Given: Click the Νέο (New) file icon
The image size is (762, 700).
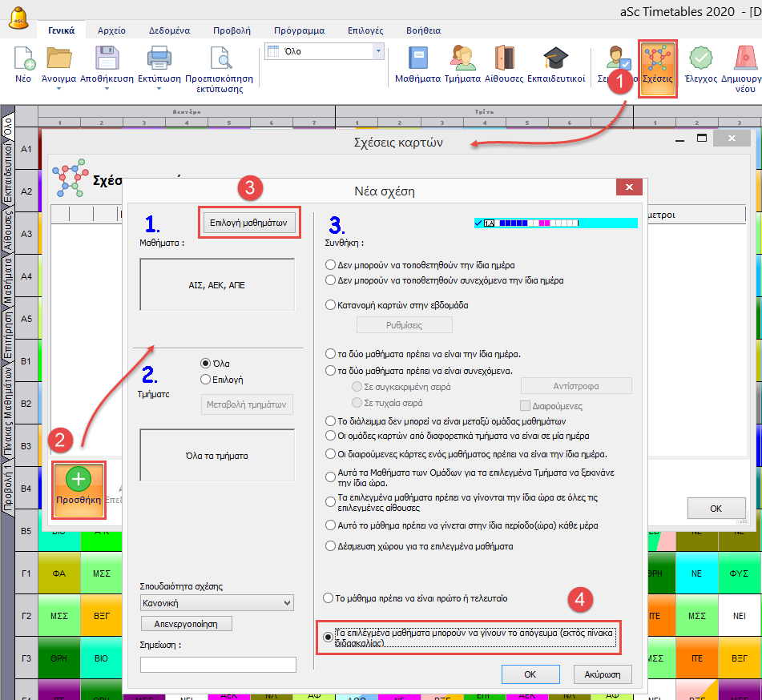Looking at the screenshot, I should [x=24, y=60].
